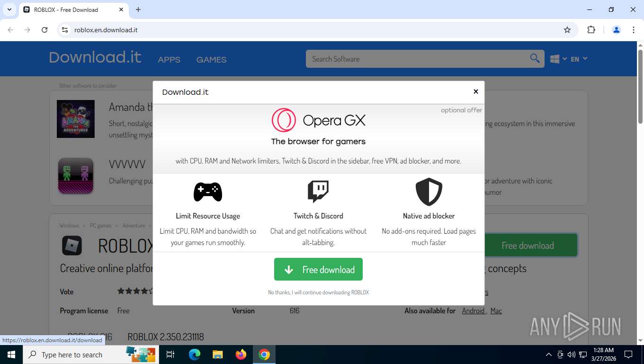Screen dimensions: 644x364
Task: Click the Opera GX logo
Action: [x=318, y=120]
